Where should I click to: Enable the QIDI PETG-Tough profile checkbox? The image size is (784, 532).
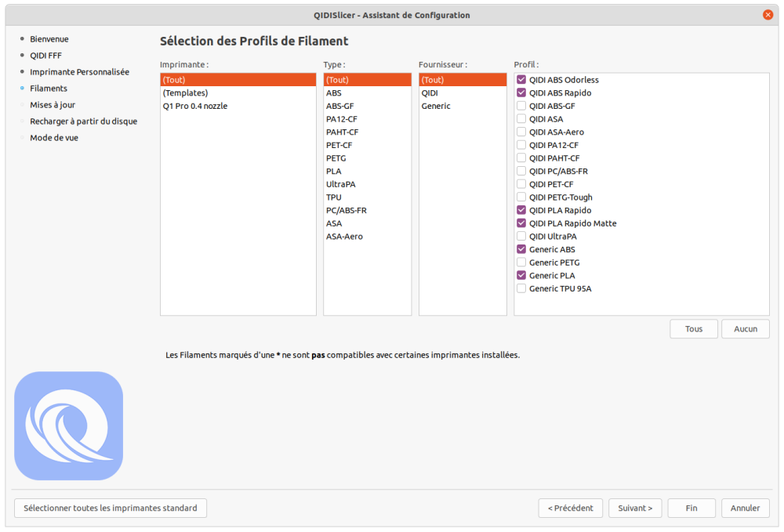tap(521, 197)
